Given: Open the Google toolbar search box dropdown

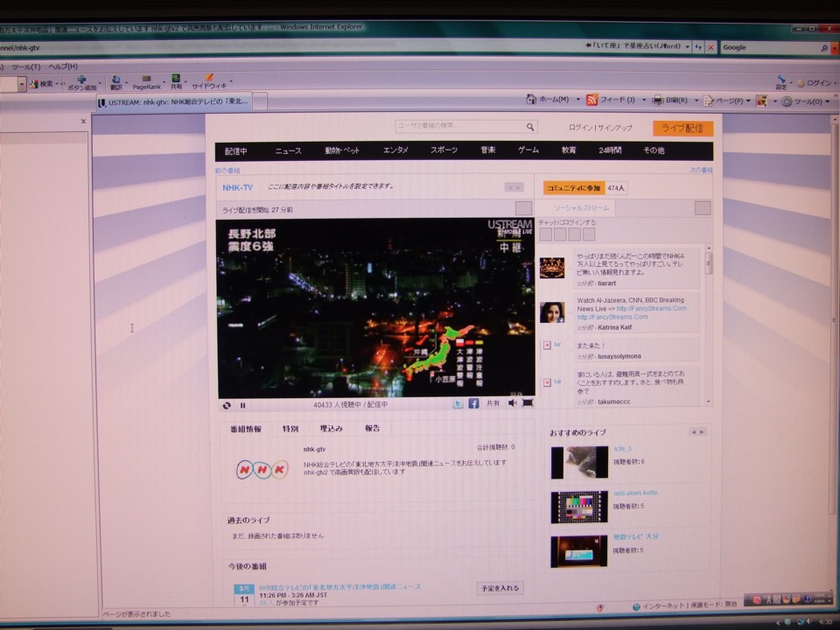Looking at the screenshot, I should (x=21, y=84).
